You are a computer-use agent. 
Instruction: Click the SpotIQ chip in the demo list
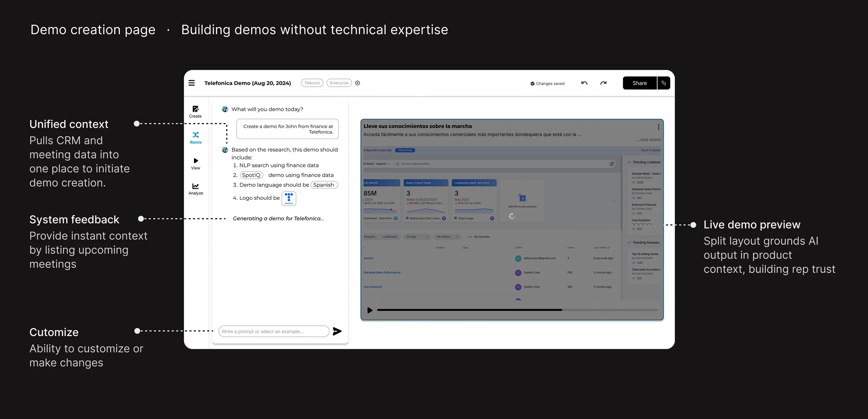251,175
